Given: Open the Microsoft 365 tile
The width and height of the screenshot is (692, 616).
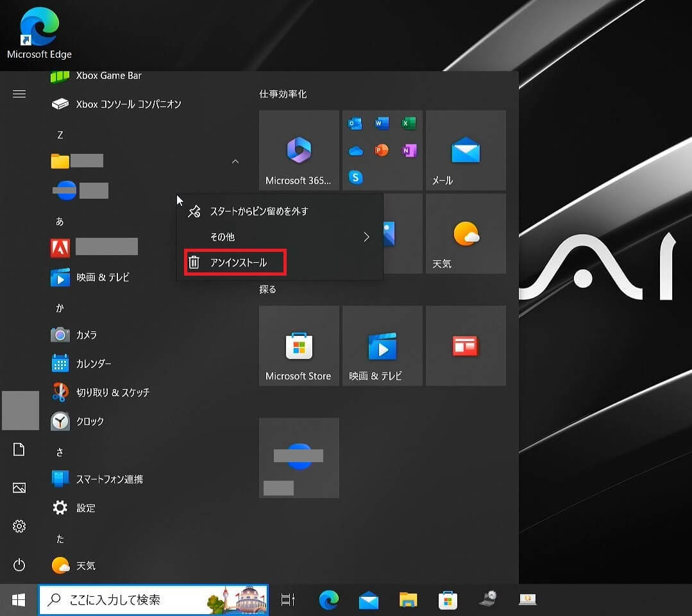Looking at the screenshot, I should pyautogui.click(x=299, y=151).
